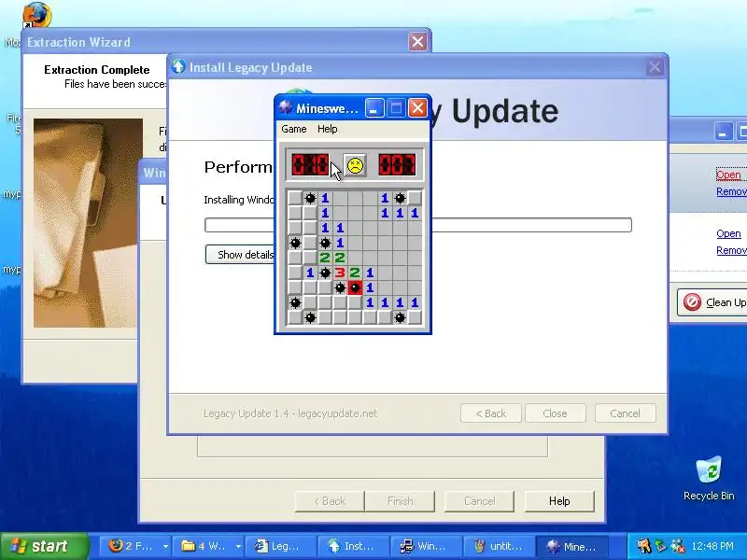Click the first system tray icon left of the clock
747x560 pixels.
643,546
